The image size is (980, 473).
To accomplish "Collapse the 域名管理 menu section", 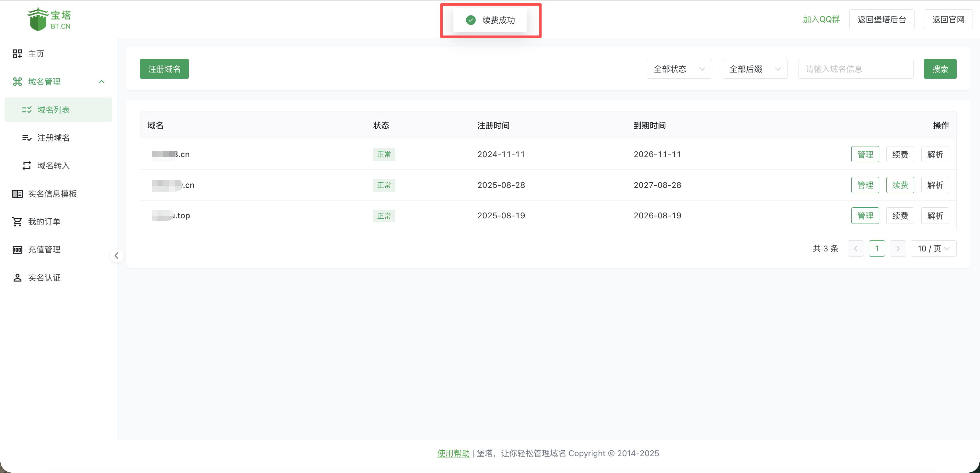I will pos(101,81).
